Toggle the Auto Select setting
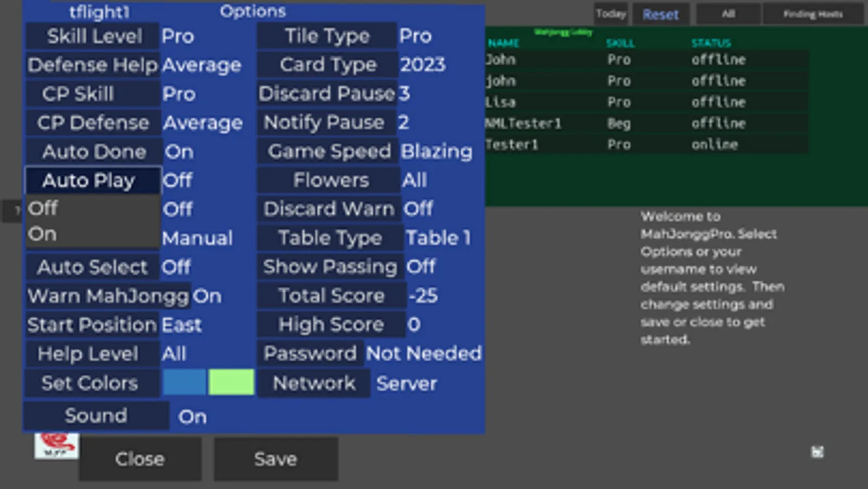The image size is (868, 489). [93, 267]
